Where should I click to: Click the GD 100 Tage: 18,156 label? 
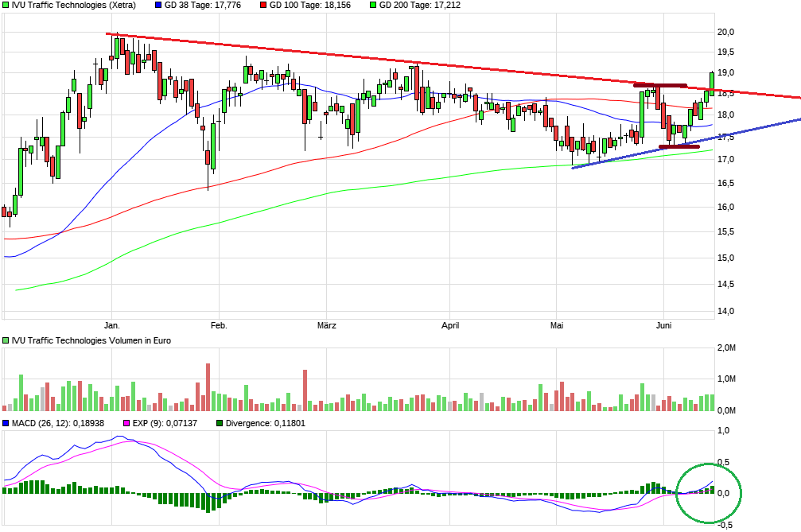coord(310,5)
